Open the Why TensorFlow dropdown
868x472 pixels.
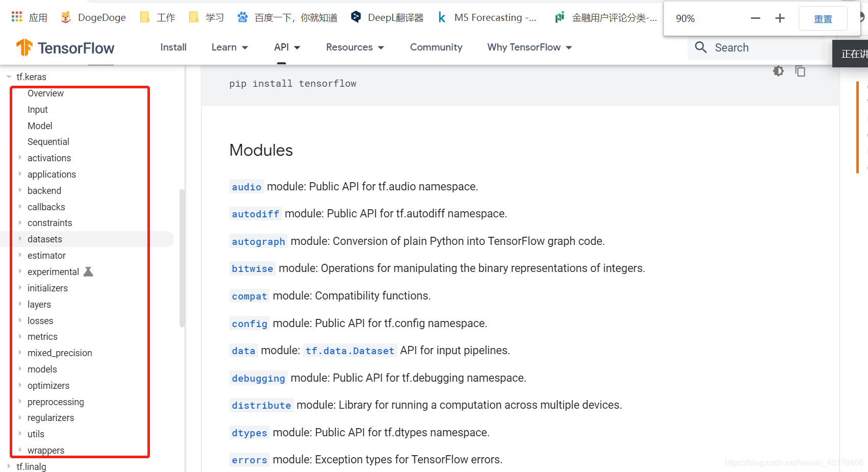pos(529,47)
